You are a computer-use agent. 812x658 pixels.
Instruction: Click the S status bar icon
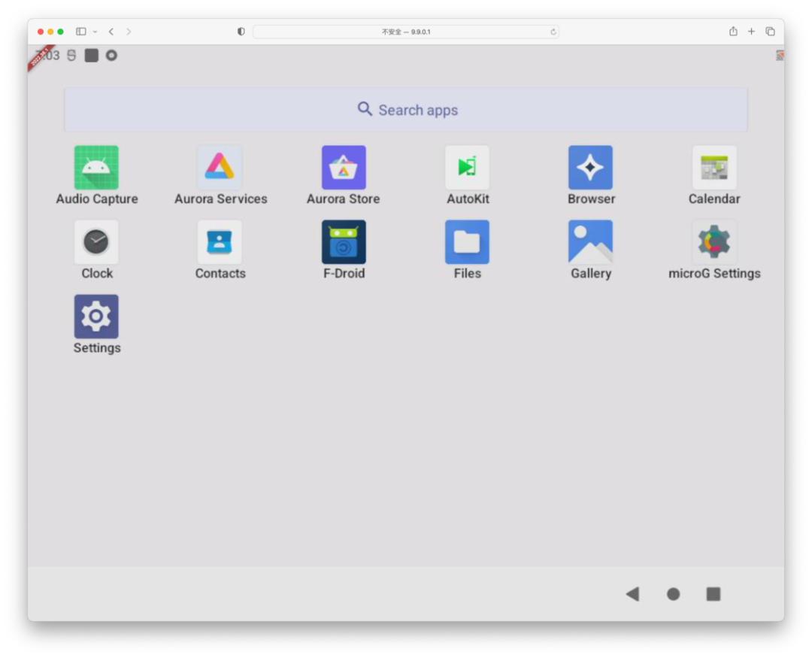click(71, 56)
